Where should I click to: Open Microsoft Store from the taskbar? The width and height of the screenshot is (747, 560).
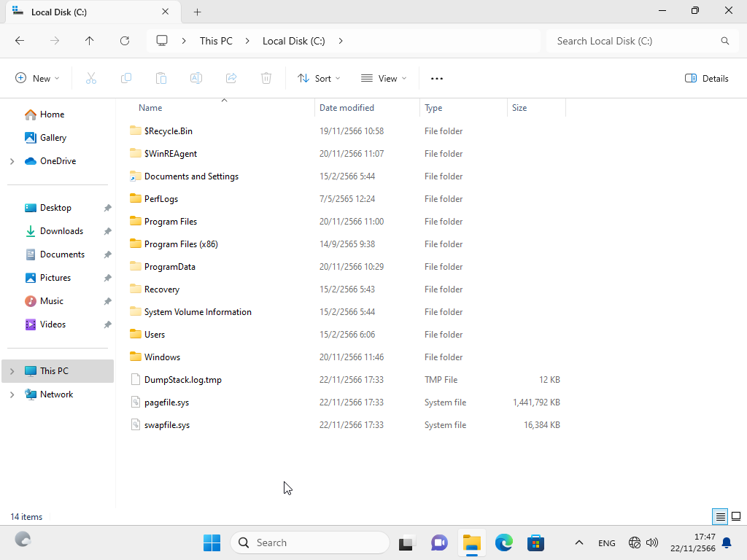[536, 542]
